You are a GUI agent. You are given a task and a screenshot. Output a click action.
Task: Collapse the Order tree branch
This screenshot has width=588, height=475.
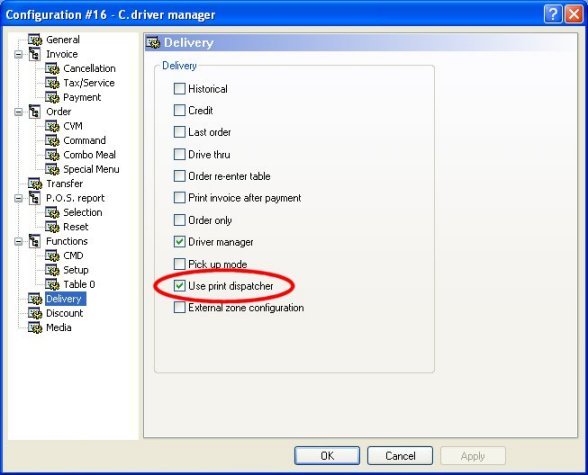[x=18, y=112]
